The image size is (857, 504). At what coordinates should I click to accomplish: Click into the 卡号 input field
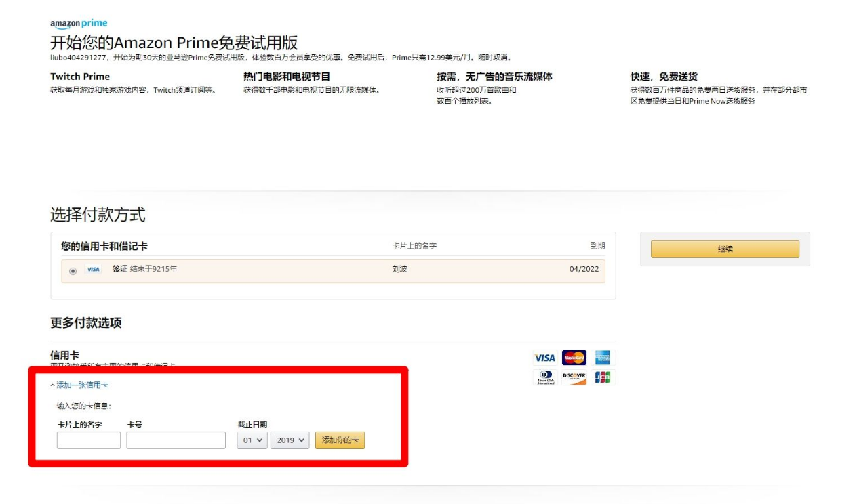(x=175, y=440)
